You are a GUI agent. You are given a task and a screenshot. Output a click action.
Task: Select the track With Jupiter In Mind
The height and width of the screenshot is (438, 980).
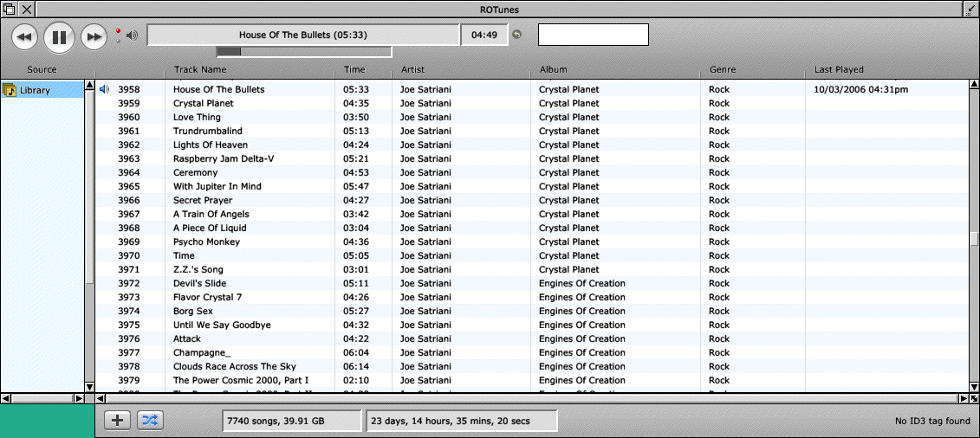[x=217, y=186]
